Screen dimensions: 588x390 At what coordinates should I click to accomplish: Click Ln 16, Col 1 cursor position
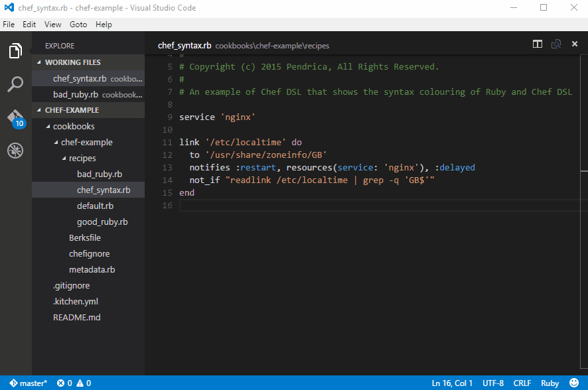tap(452, 383)
